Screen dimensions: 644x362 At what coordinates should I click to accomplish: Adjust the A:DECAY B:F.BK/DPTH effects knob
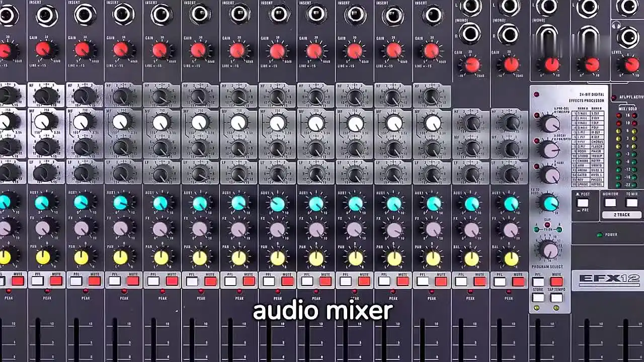(549, 149)
